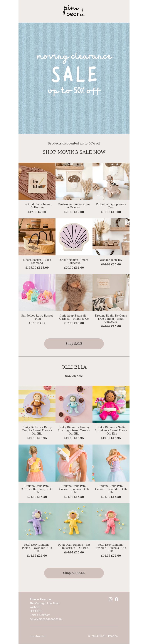Click the Shop SALE button

coord(74,344)
